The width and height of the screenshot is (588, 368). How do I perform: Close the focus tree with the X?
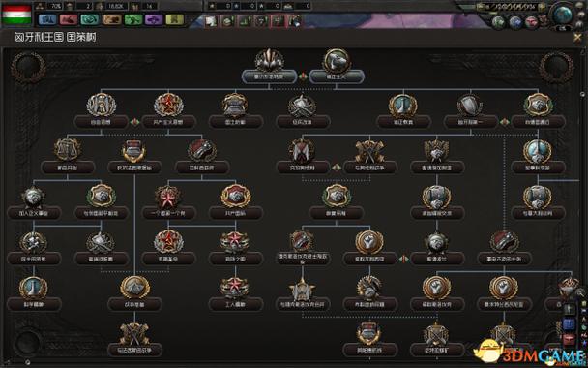pos(578,37)
